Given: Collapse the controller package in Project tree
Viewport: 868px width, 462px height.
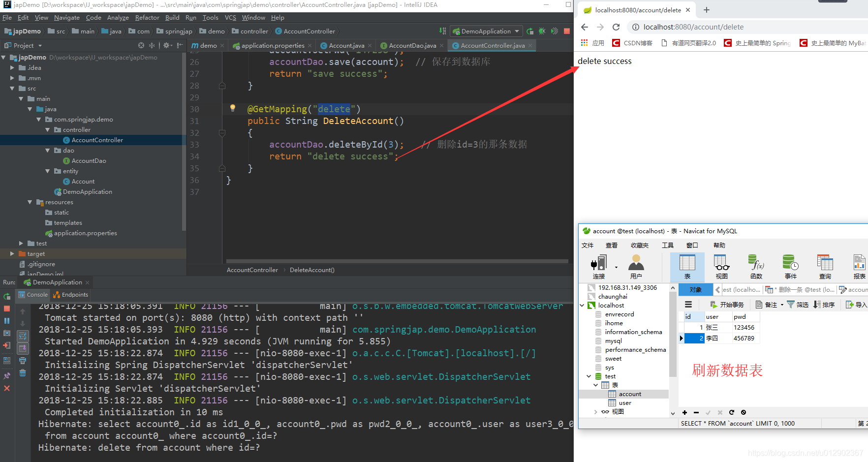Looking at the screenshot, I should (x=48, y=130).
